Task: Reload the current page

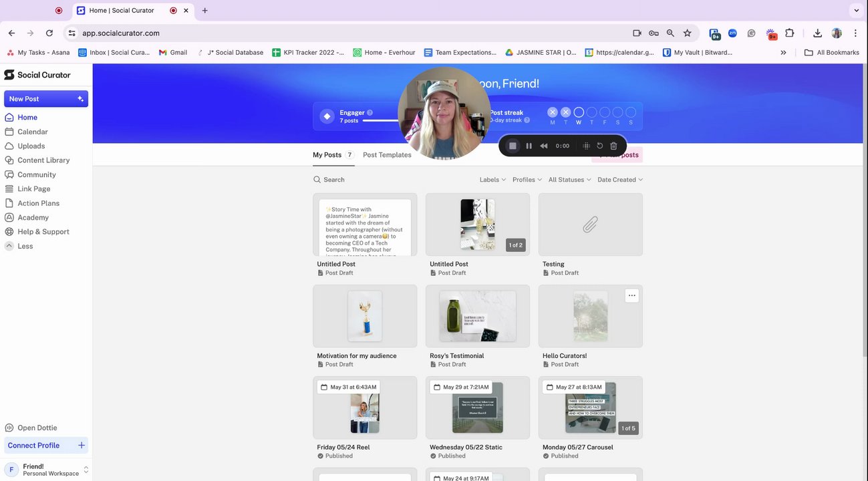Action: [49, 33]
